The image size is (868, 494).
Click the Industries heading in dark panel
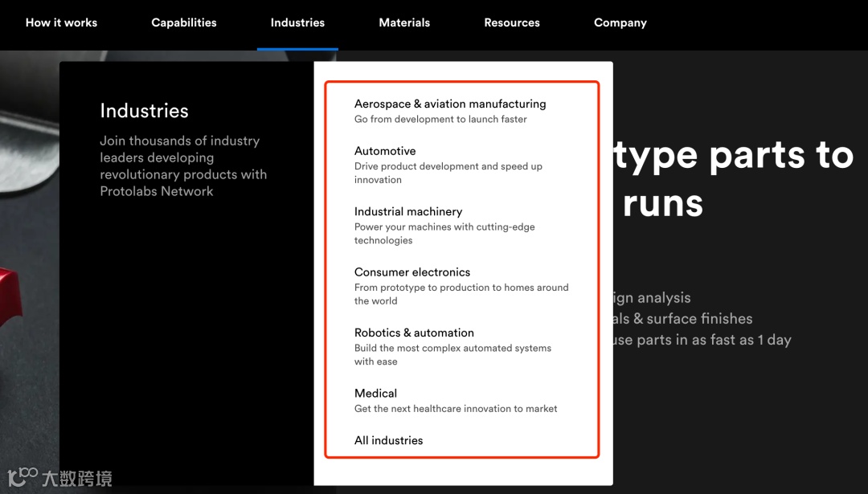pos(144,111)
